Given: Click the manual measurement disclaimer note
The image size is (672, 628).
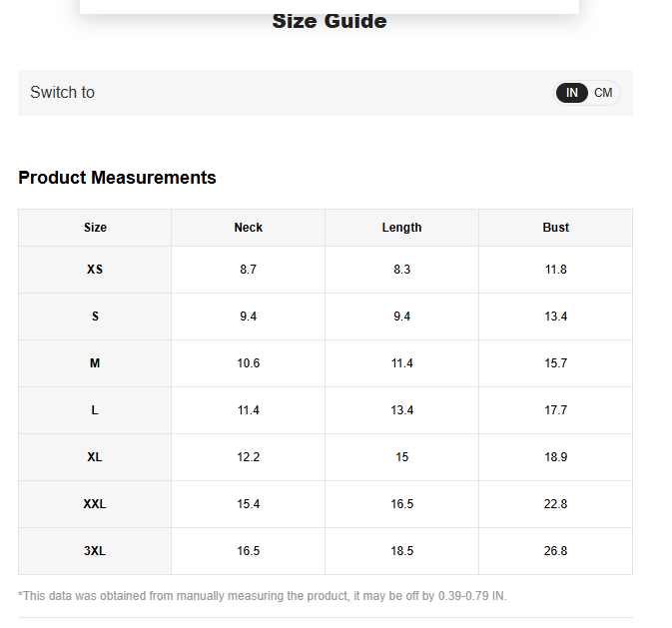Looking at the screenshot, I should point(262,596).
